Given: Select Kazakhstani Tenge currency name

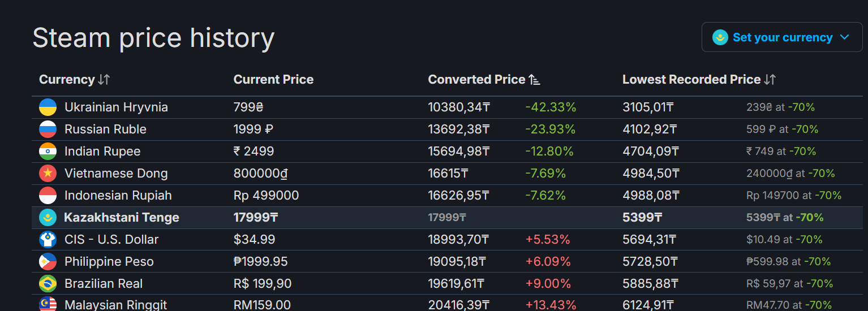Looking at the screenshot, I should pyautogui.click(x=122, y=217).
